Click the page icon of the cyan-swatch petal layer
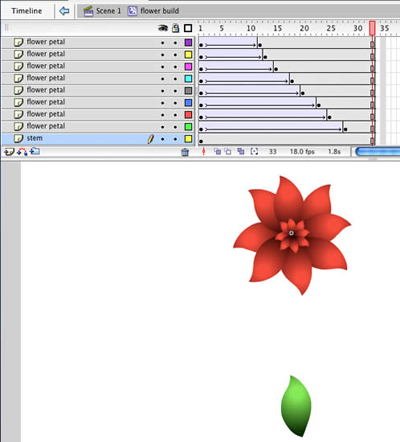The height and width of the screenshot is (442, 400). (19, 78)
